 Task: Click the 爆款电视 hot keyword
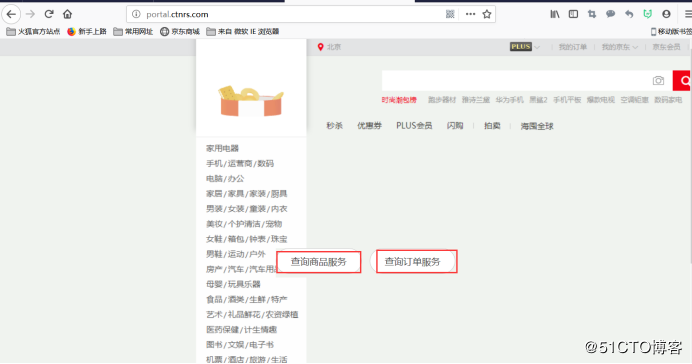coord(601,100)
